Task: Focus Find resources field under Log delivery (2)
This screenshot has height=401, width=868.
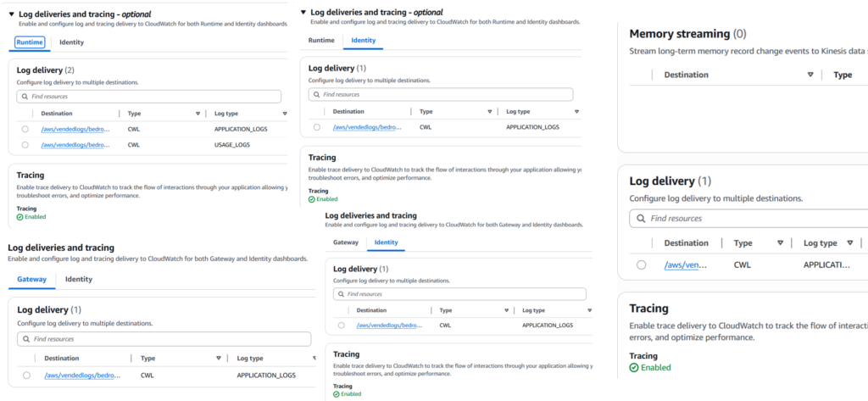Action: (149, 97)
